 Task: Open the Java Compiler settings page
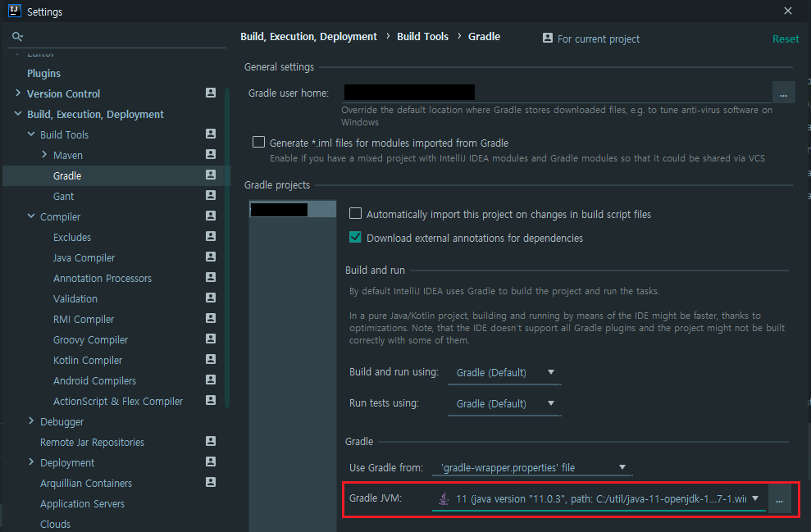(x=84, y=258)
